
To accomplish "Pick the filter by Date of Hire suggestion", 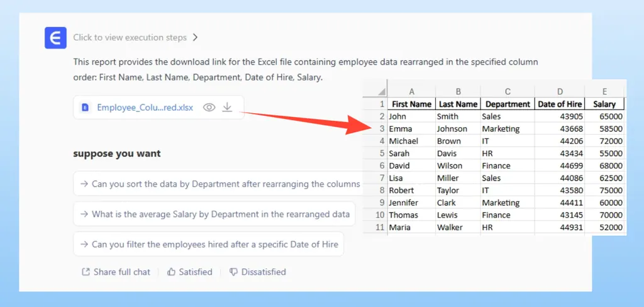I will click(209, 244).
